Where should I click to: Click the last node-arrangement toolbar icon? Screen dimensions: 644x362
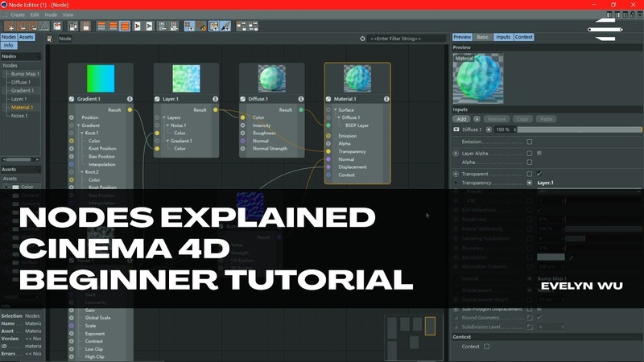pyautogui.click(x=254, y=27)
